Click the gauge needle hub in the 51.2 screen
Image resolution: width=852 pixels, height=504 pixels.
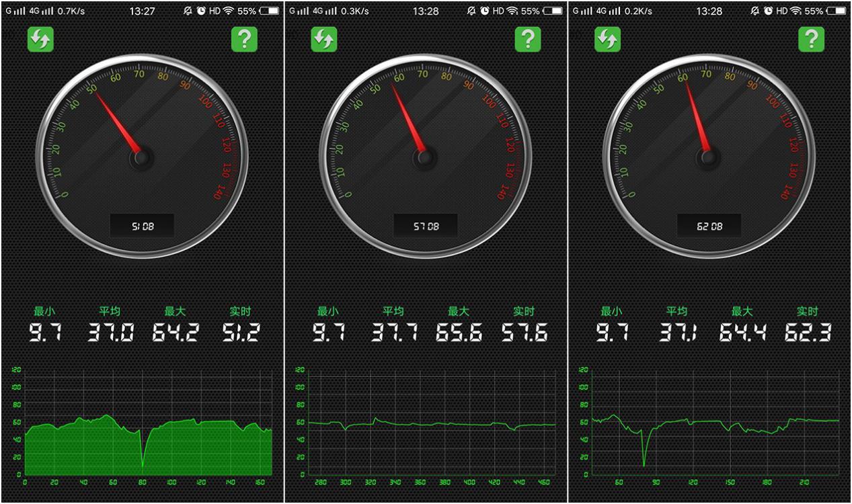[x=141, y=159]
